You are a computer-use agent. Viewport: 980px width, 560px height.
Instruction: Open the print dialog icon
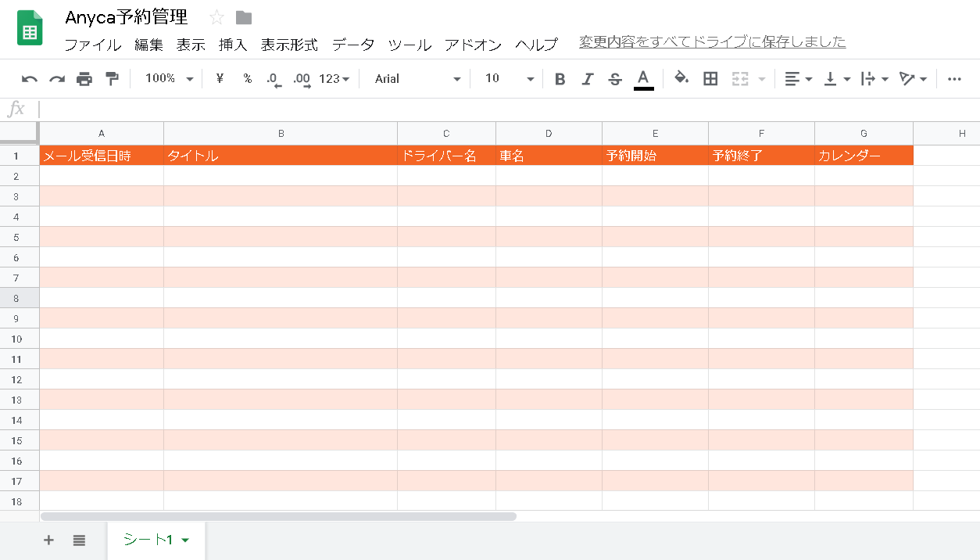84,78
